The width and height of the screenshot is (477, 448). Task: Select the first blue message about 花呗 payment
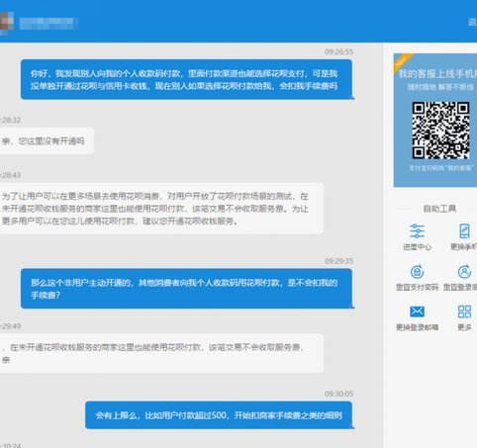click(186, 79)
